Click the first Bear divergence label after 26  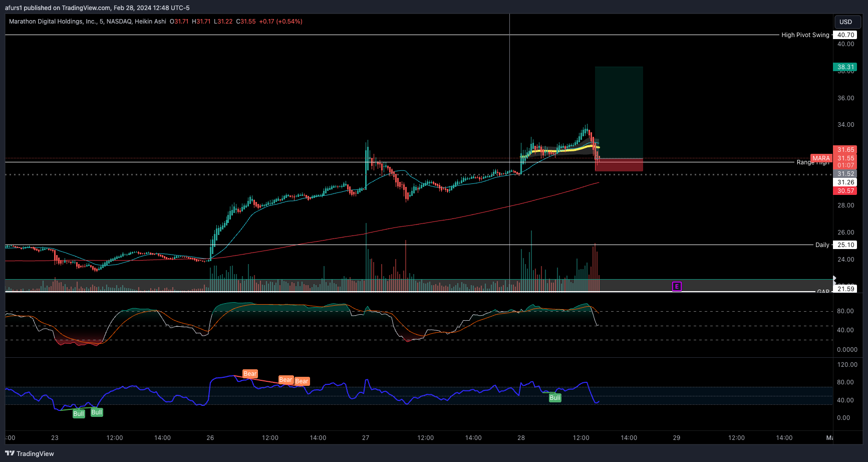[x=250, y=374]
